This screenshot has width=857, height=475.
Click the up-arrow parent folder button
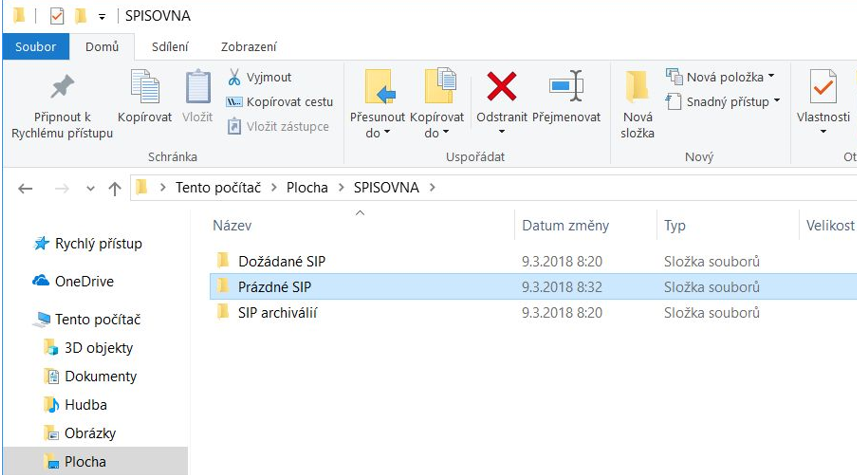(114, 188)
